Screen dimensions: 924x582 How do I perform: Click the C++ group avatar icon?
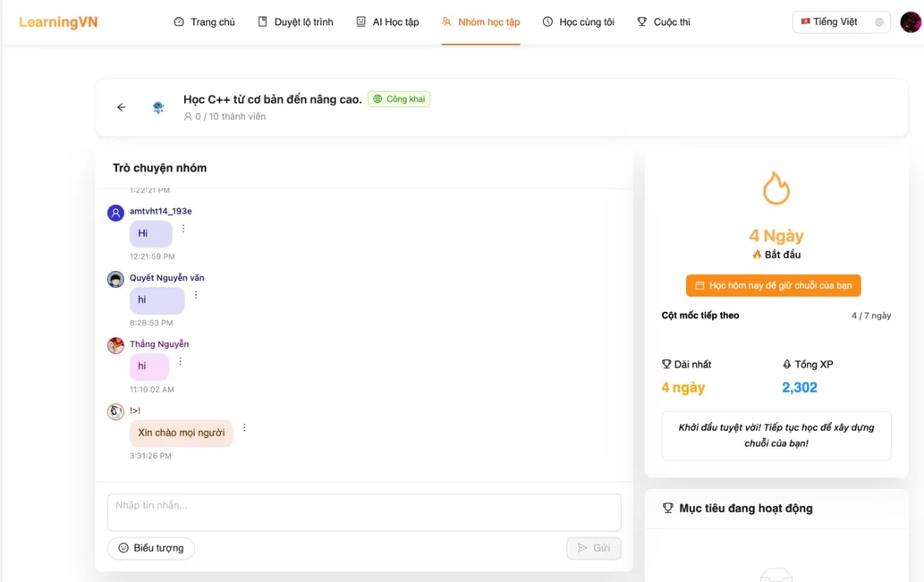(159, 108)
